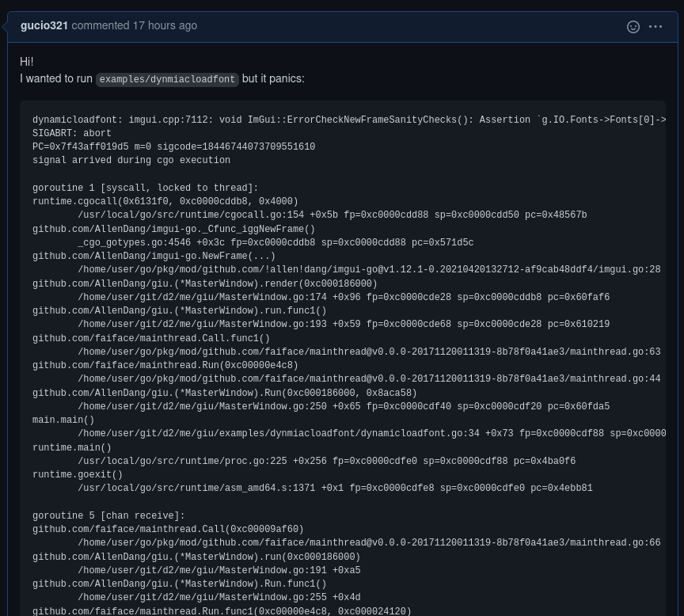Screen dimensions: 684x616
Task: Select the 'dynamicloadfont: imgui.cpp:7112' error line
Action: tap(237, 120)
